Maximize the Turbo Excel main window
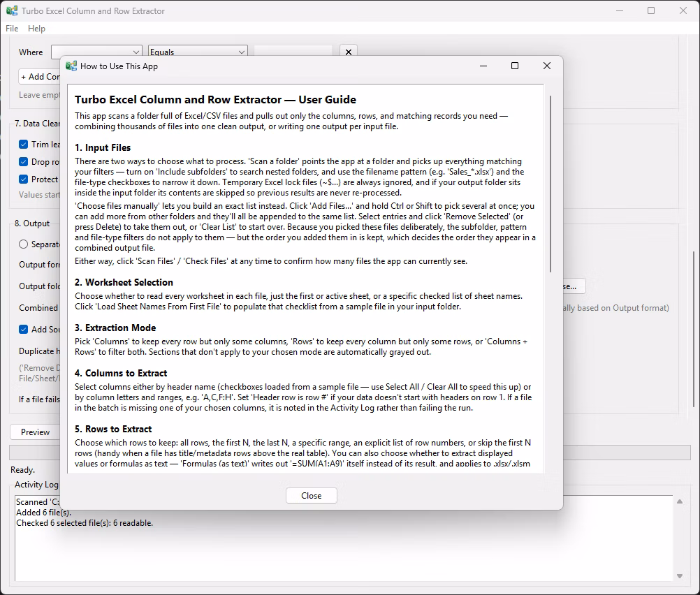Screen dimensions: 700x595 [651, 10]
